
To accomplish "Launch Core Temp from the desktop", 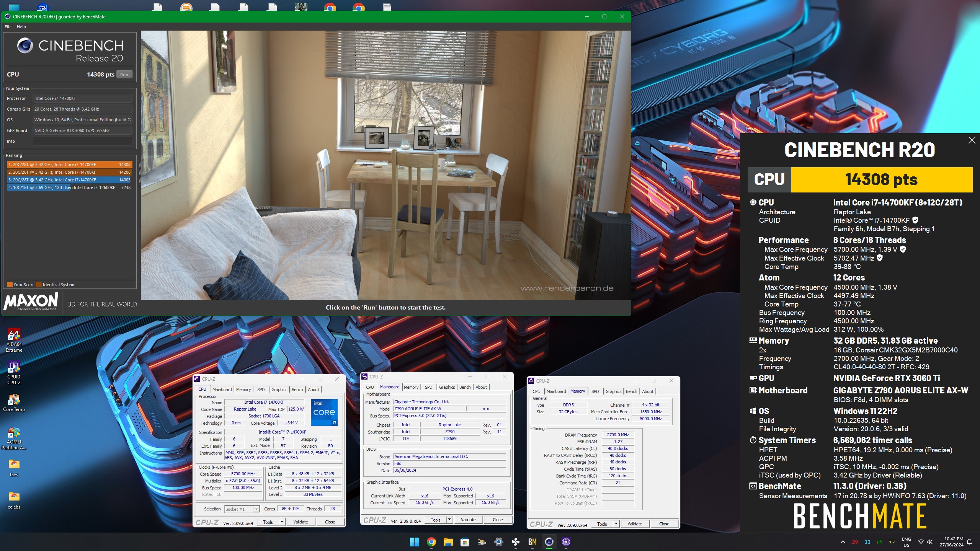I will tap(14, 403).
